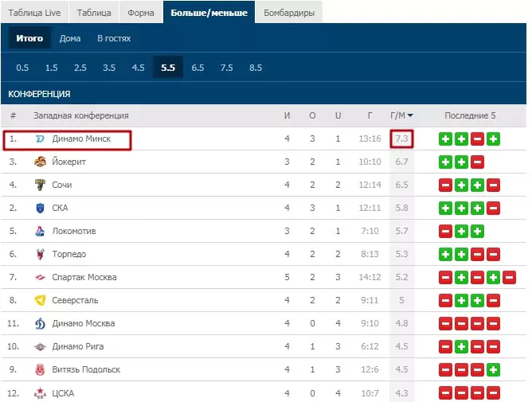Click the СКА team logo
The height and width of the screenshot is (402, 532).
(40, 208)
